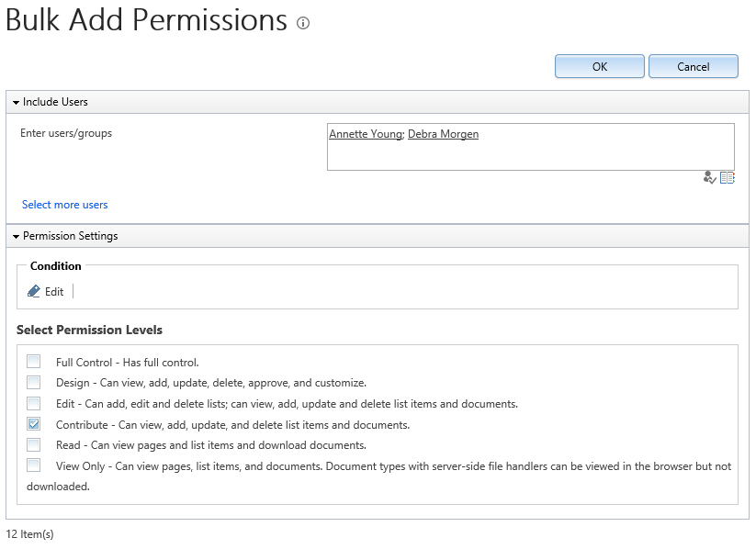This screenshot has height=549, width=756.
Task: Collapse the Permission Settings section
Action: pos(17,236)
